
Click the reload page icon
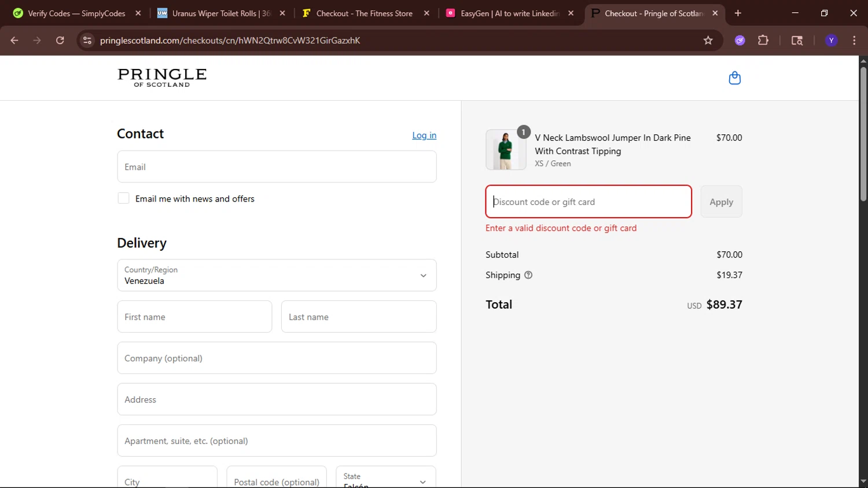60,40
